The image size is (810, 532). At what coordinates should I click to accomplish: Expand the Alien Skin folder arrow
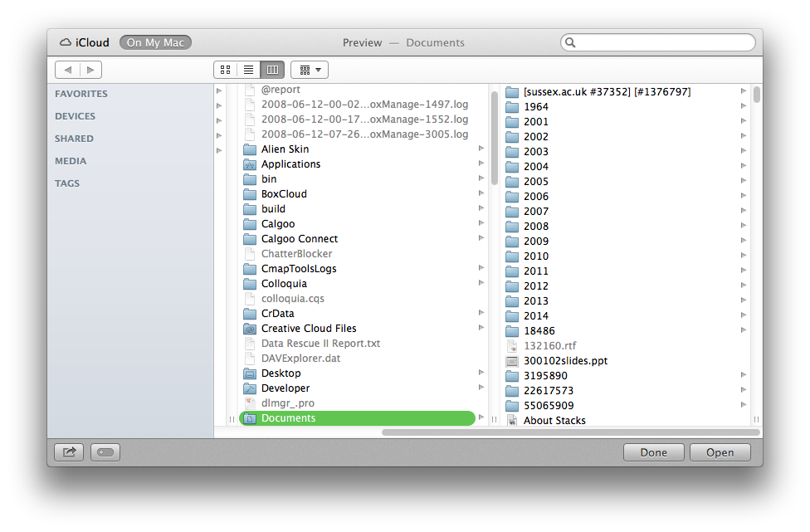(x=481, y=149)
